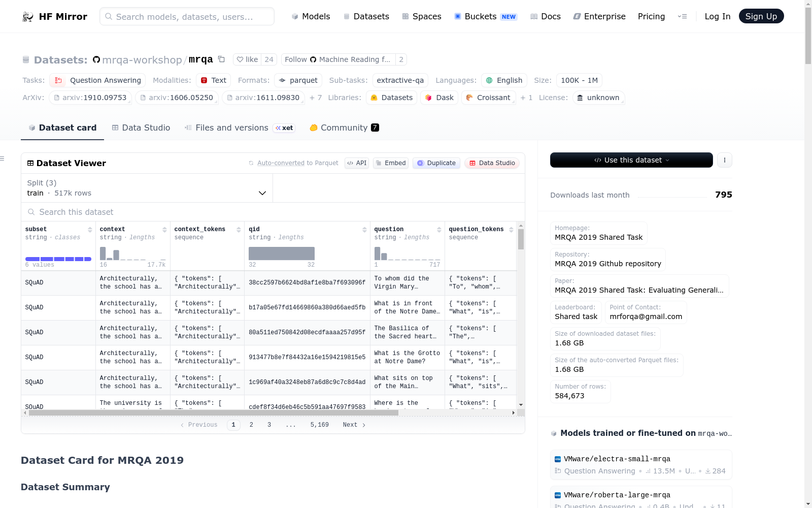812x508 pixels.
Task: Jump to page 5,169 of the table
Action: tap(320, 425)
